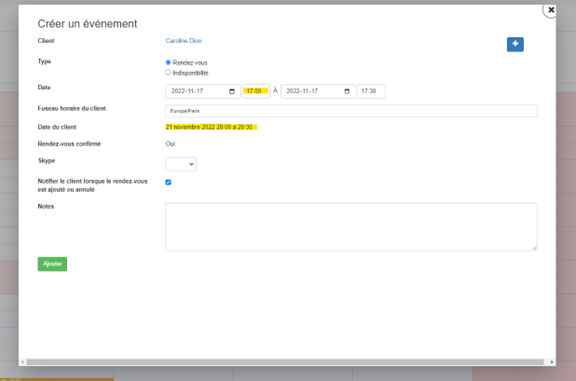This screenshot has width=576, height=381.
Task: Click the right arrow of horizontal scrollbar
Action: tap(552, 362)
